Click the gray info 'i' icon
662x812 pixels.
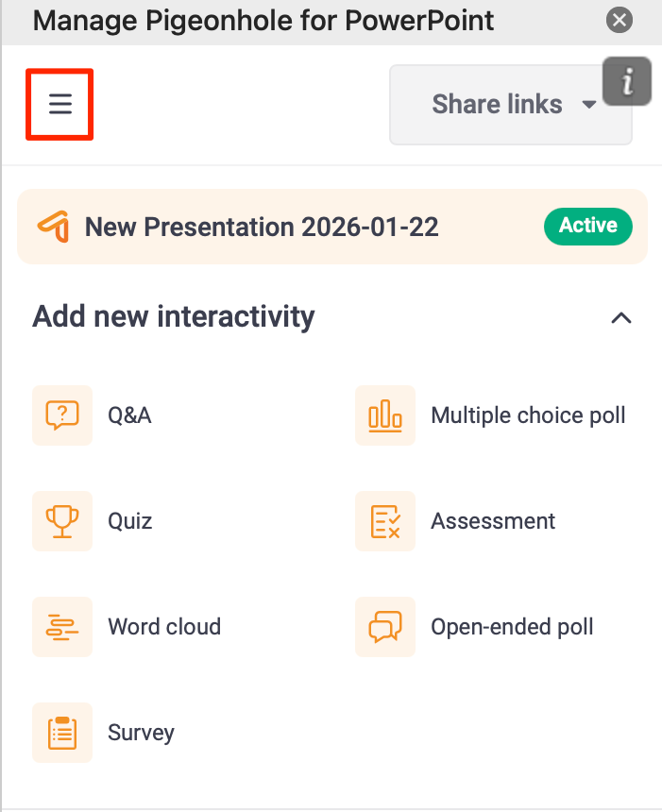(x=627, y=81)
